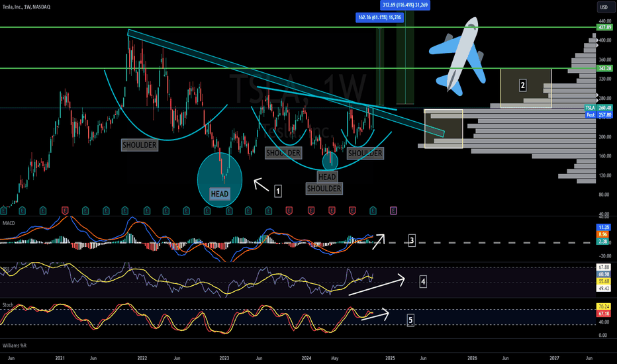Open the Stoch indicator legend
This screenshot has height=364, width=617.
(x=8, y=305)
